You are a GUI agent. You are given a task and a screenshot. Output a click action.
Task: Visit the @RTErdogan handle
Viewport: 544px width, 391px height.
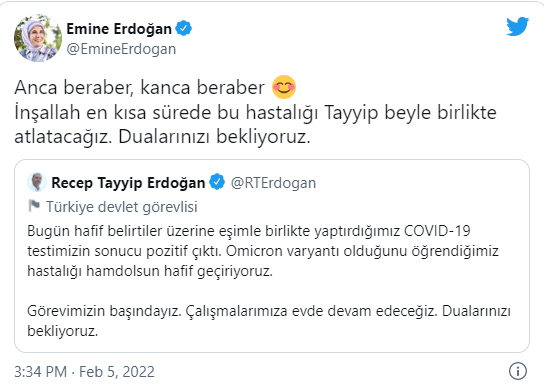click(273, 182)
